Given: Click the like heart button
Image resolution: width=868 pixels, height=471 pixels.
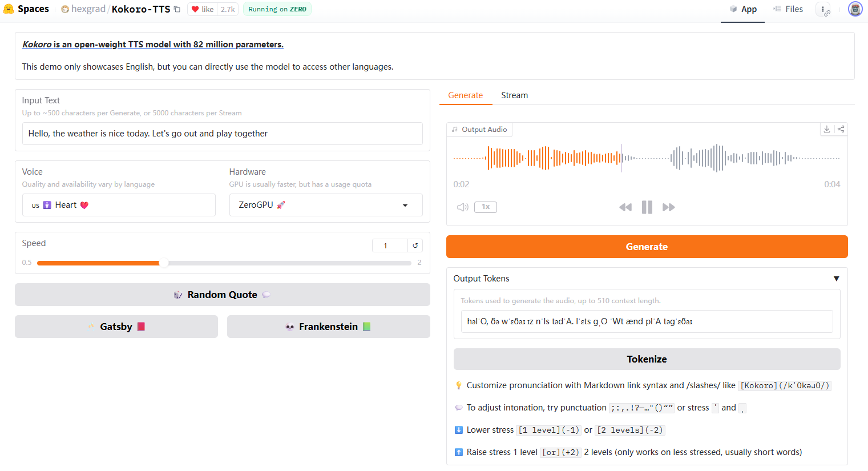Looking at the screenshot, I should tap(202, 9).
